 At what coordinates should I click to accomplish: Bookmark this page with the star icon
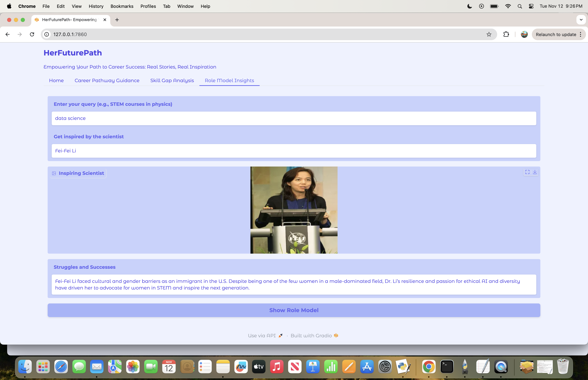point(489,34)
